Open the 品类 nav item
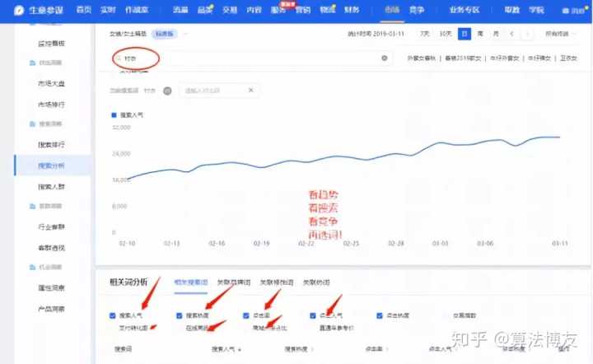The image size is (593, 364). (205, 10)
